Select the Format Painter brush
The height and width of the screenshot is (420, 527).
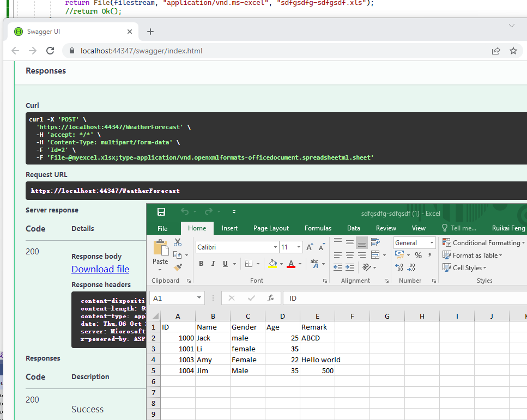pyautogui.click(x=178, y=267)
